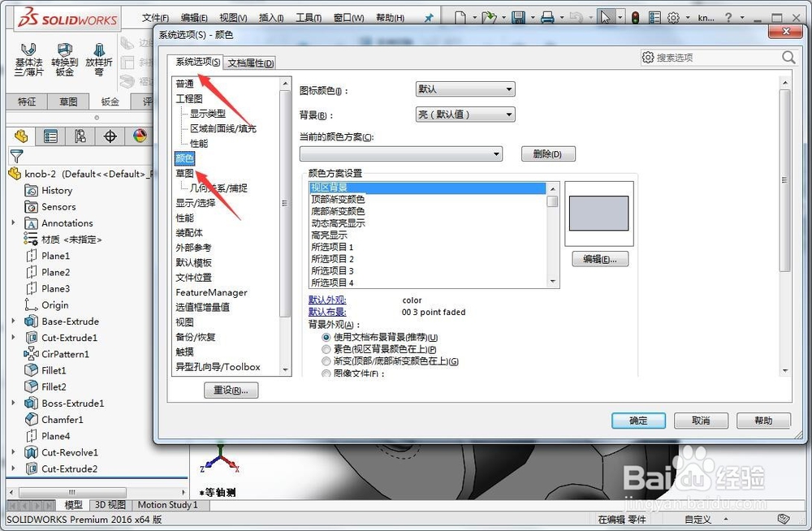This screenshot has width=812, height=531.
Task: Select 'Use document scene background' radio option
Action: tap(326, 337)
